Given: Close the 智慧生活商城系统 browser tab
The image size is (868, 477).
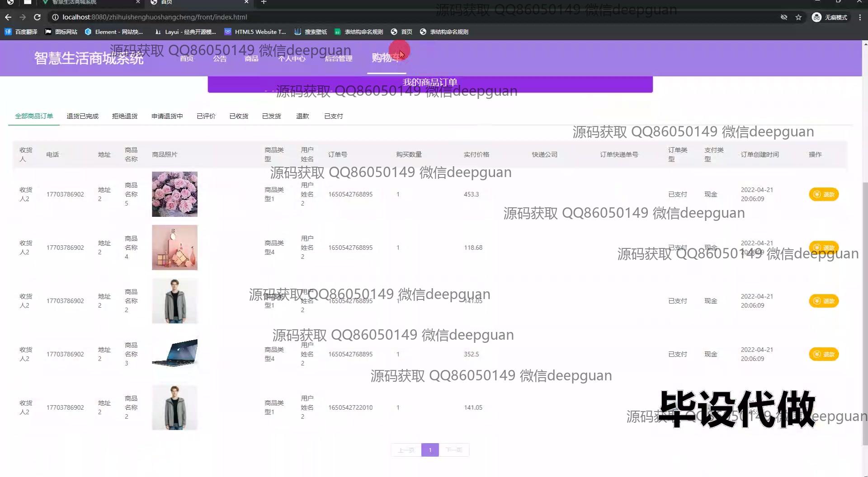Looking at the screenshot, I should [x=138, y=2].
